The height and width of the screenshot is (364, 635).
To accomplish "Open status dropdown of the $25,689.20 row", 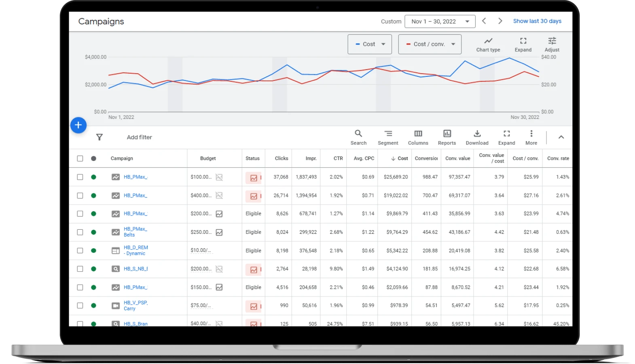I will point(93,177).
